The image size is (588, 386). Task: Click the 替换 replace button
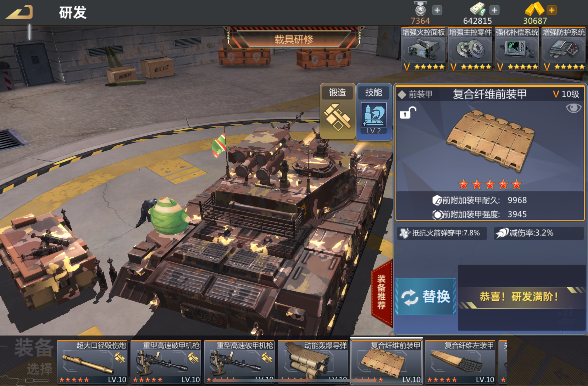pos(426,297)
